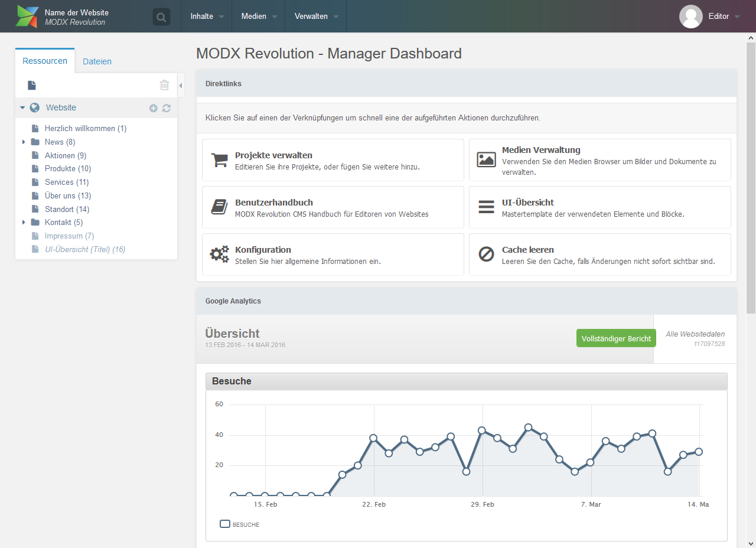Click the UI-Übersicht list icon

[486, 207]
